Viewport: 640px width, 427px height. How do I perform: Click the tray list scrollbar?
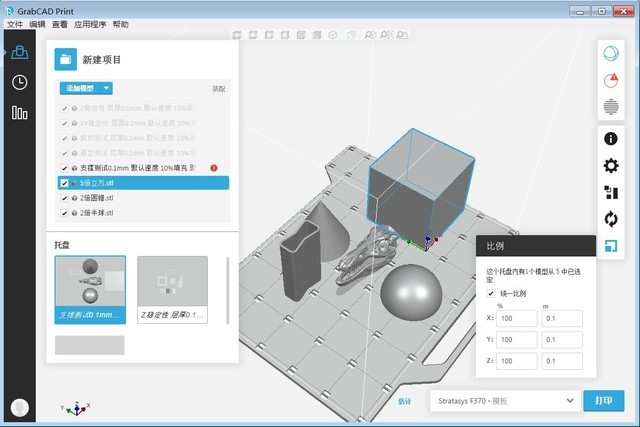click(x=227, y=291)
